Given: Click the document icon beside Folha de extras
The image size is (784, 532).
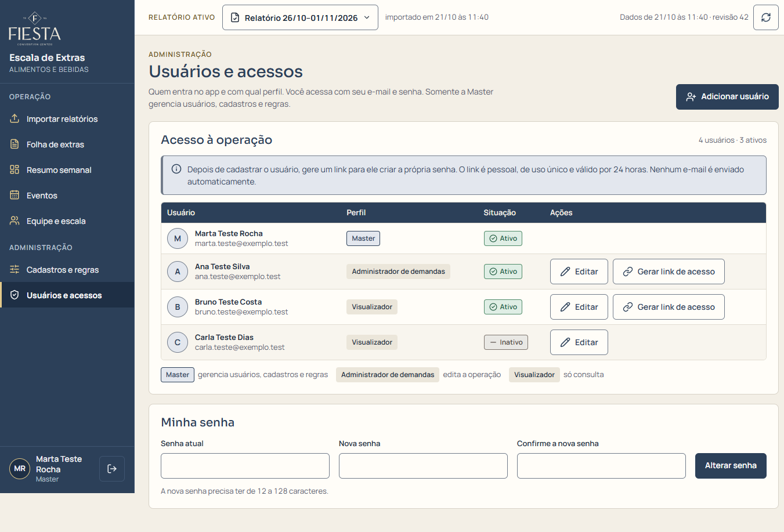Looking at the screenshot, I should tap(15, 144).
